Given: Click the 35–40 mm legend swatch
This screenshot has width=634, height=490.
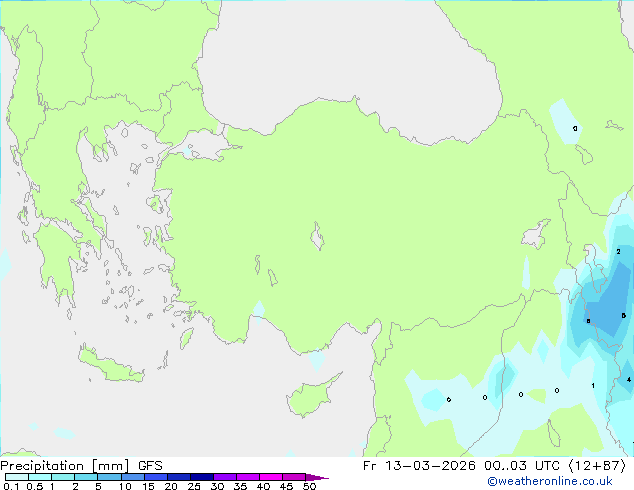Looking at the screenshot, I should [x=248, y=477].
